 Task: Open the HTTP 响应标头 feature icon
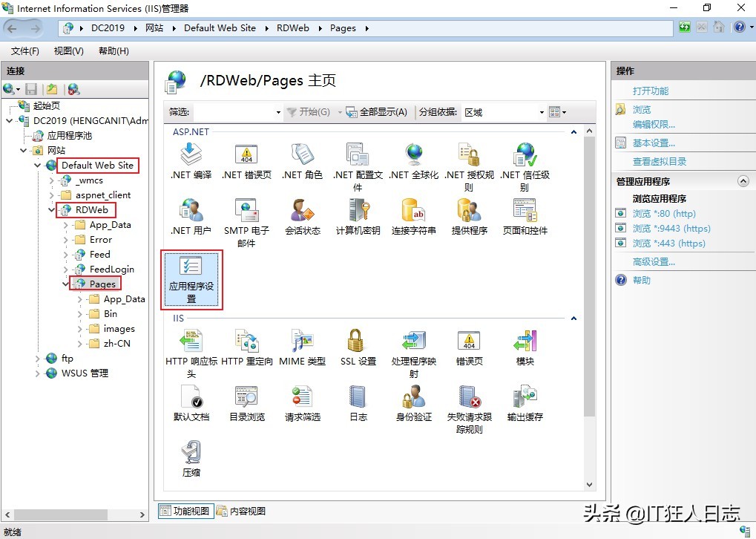pyautogui.click(x=191, y=353)
